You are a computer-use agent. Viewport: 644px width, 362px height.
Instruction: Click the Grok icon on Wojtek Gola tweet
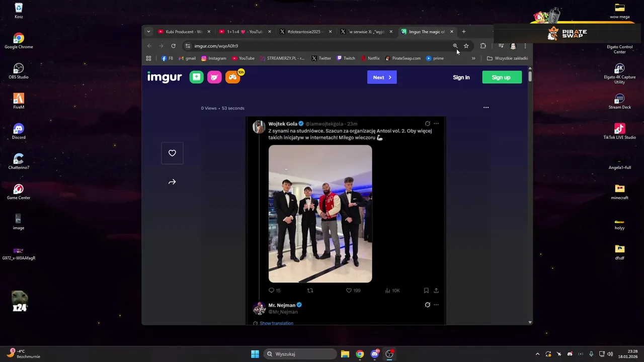pos(427,124)
